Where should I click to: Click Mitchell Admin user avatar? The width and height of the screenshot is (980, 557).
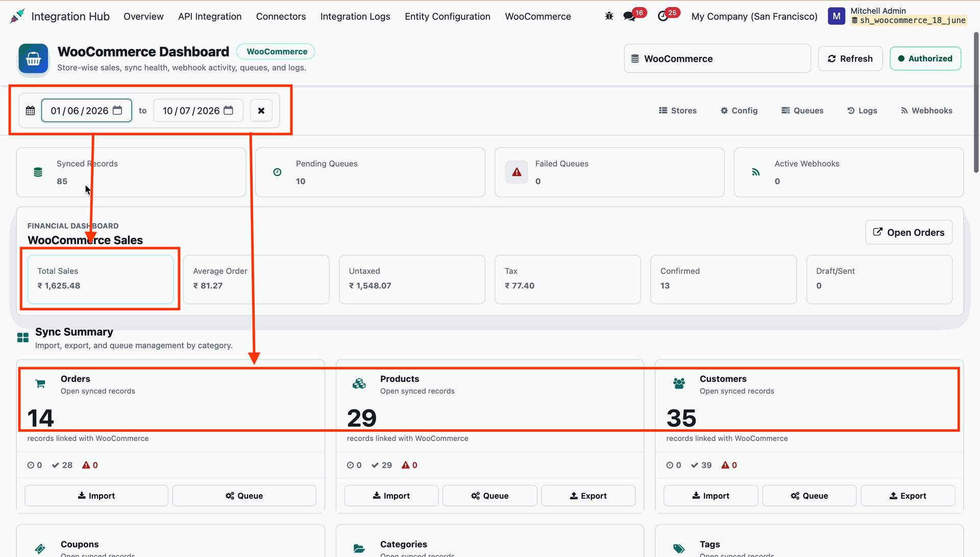click(x=837, y=16)
